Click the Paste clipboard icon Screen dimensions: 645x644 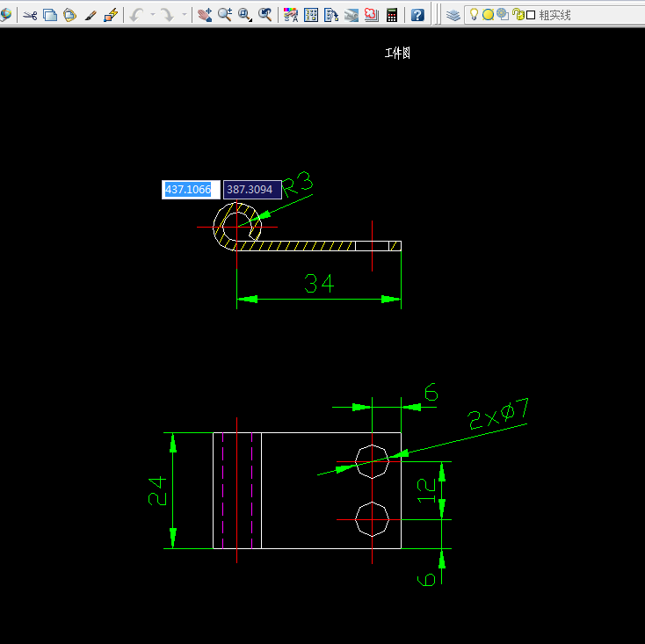[x=70, y=16]
